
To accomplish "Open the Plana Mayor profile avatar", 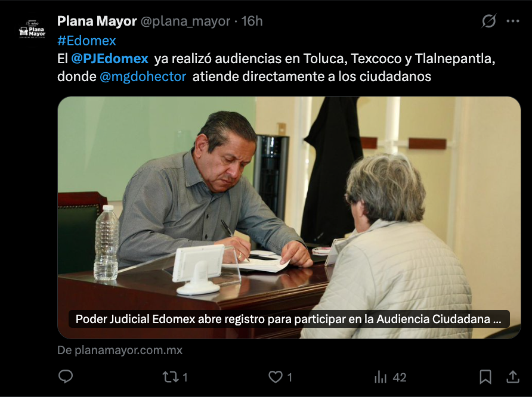I will (32, 30).
